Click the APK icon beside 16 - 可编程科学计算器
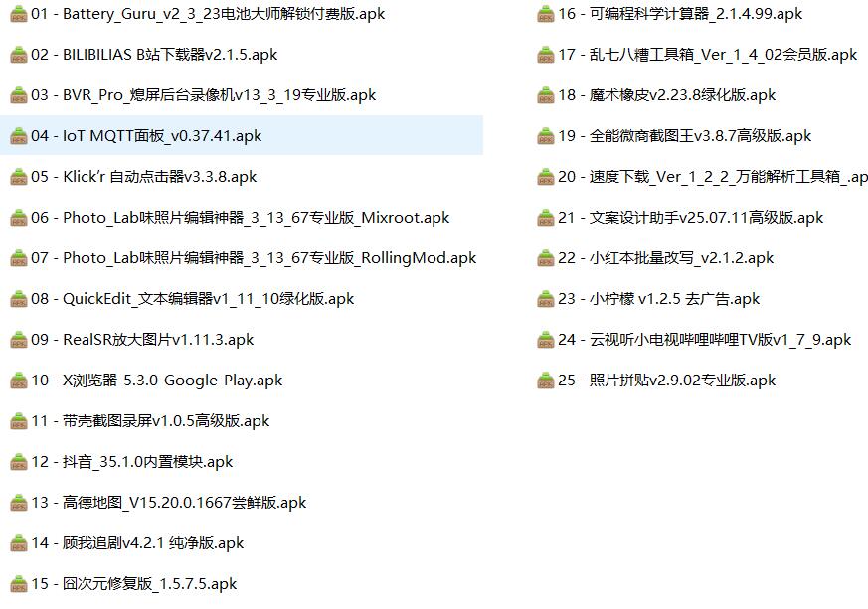The height and width of the screenshot is (609, 868). point(546,14)
